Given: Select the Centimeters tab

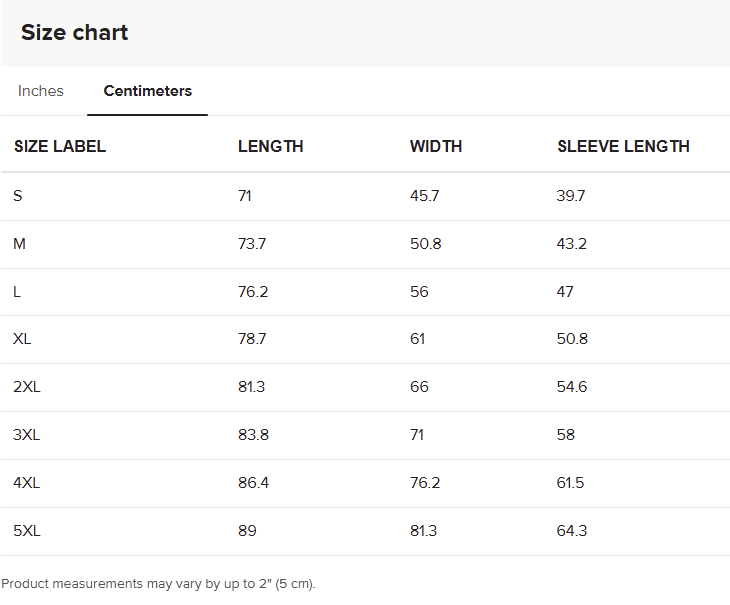Looking at the screenshot, I should tap(147, 91).
